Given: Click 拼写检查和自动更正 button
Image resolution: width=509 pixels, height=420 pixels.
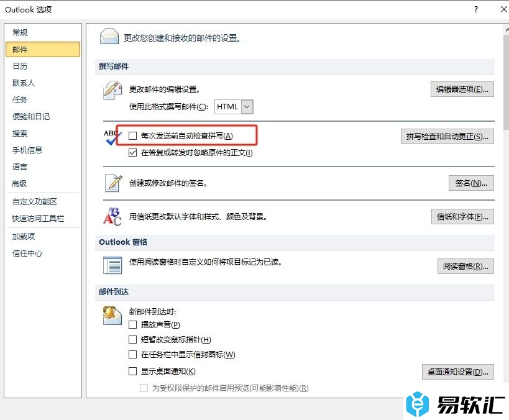Looking at the screenshot, I should [x=447, y=136].
